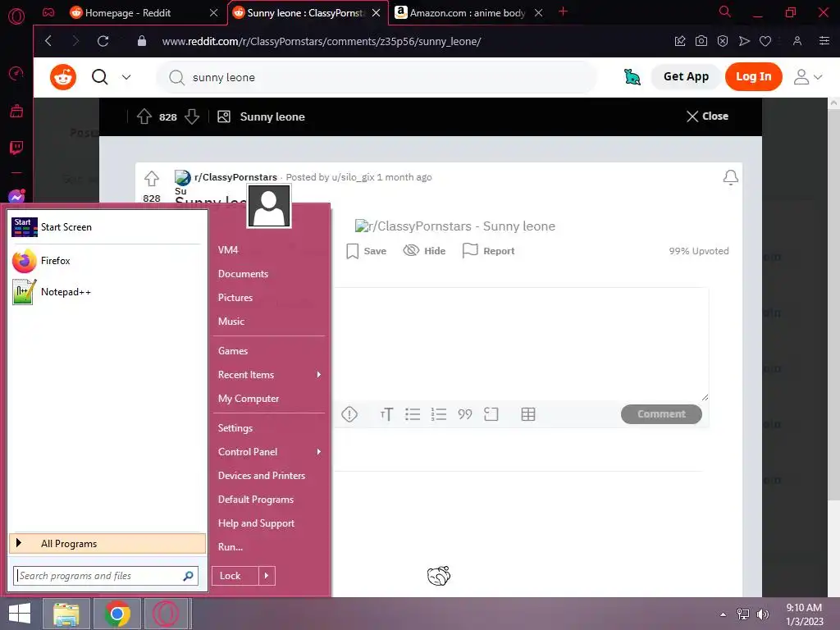Click the Windows Start button
Viewport: 840px width, 630px height.
pos(20,614)
